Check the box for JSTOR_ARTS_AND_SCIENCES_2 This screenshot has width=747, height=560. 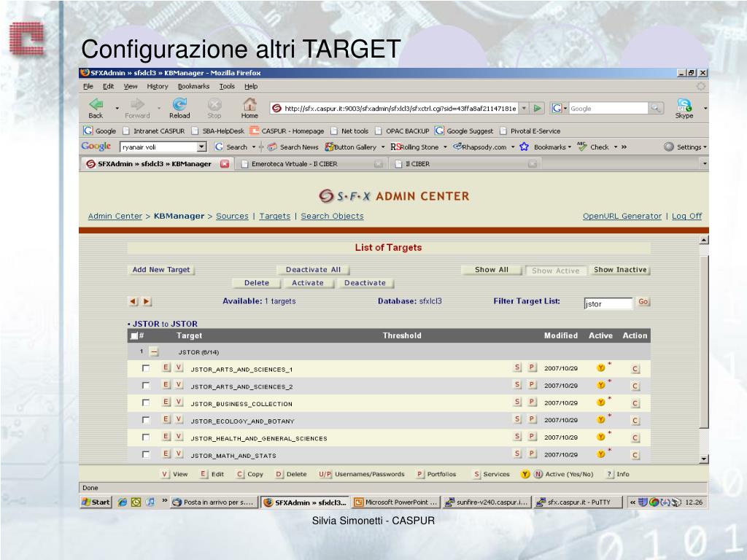tap(146, 385)
